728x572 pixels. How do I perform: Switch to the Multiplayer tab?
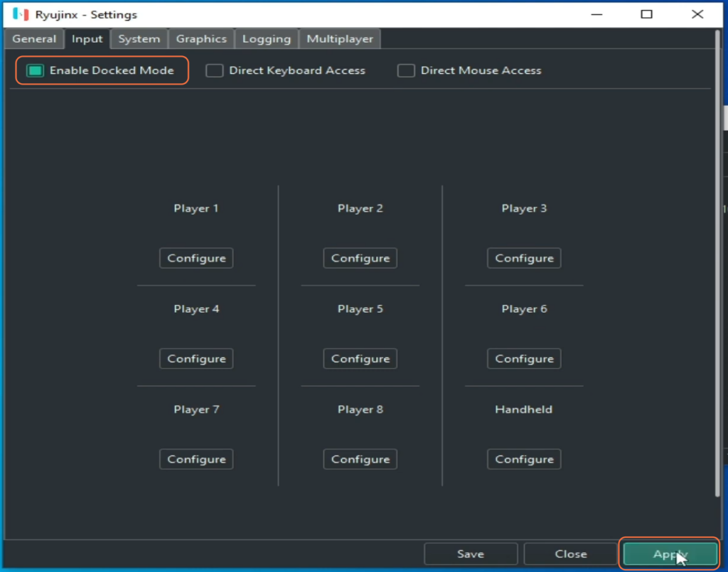(340, 39)
